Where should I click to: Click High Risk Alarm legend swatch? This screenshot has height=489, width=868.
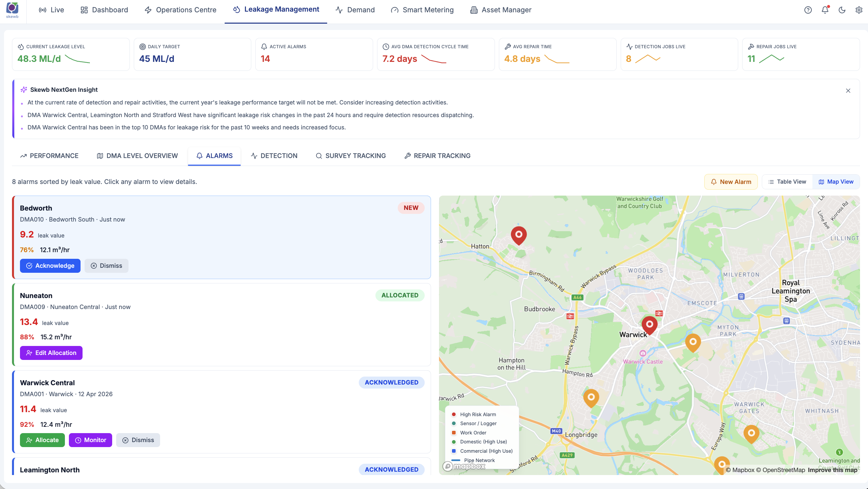pyautogui.click(x=454, y=414)
